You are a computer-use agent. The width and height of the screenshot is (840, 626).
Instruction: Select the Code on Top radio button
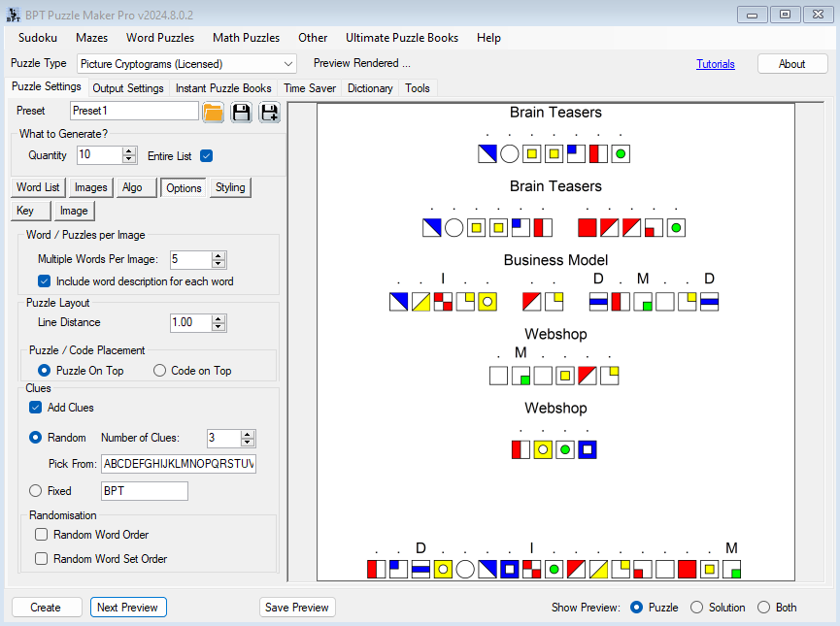tap(160, 371)
